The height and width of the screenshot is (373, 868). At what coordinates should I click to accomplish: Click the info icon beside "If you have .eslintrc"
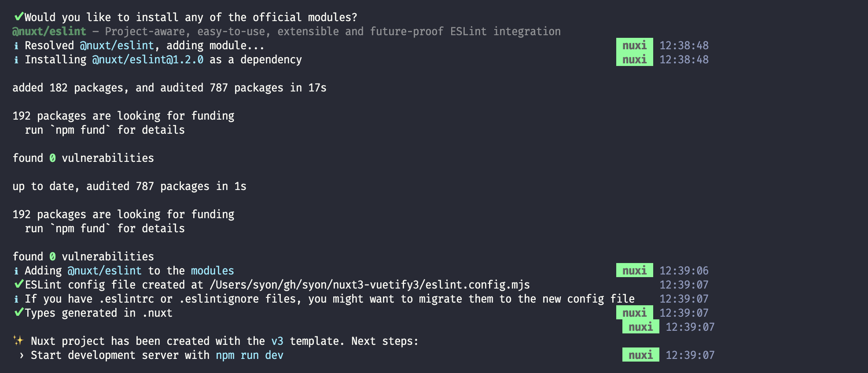16,299
